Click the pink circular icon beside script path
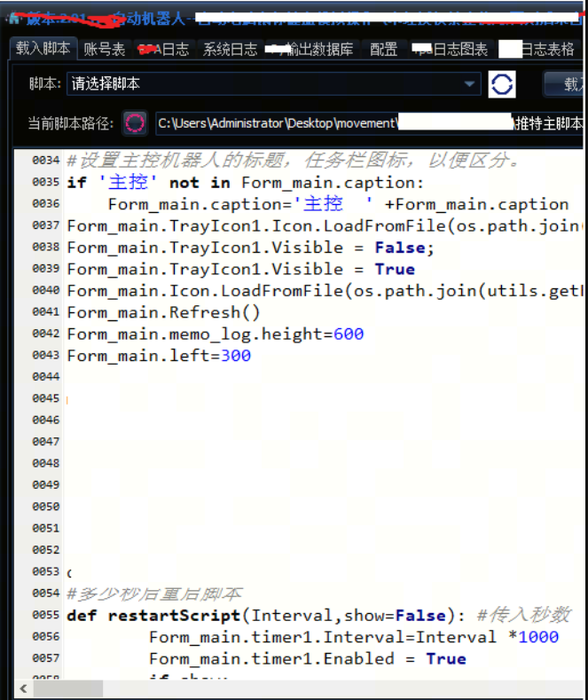Screen dimensions: 588x700 (135, 123)
